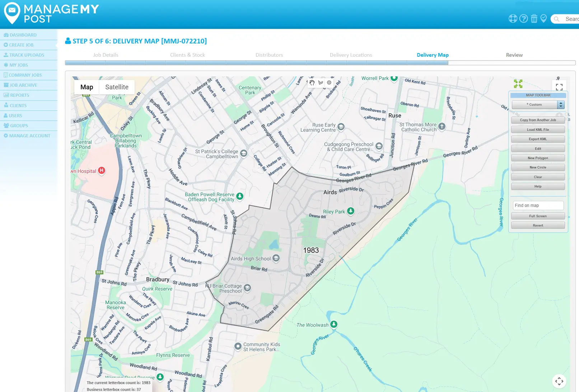This screenshot has height=392, width=579.
Task: Click the header Search field
Action: [x=565, y=19]
